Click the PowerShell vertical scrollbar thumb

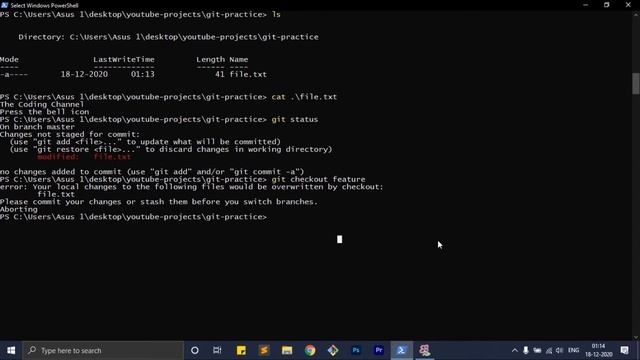pos(636,83)
